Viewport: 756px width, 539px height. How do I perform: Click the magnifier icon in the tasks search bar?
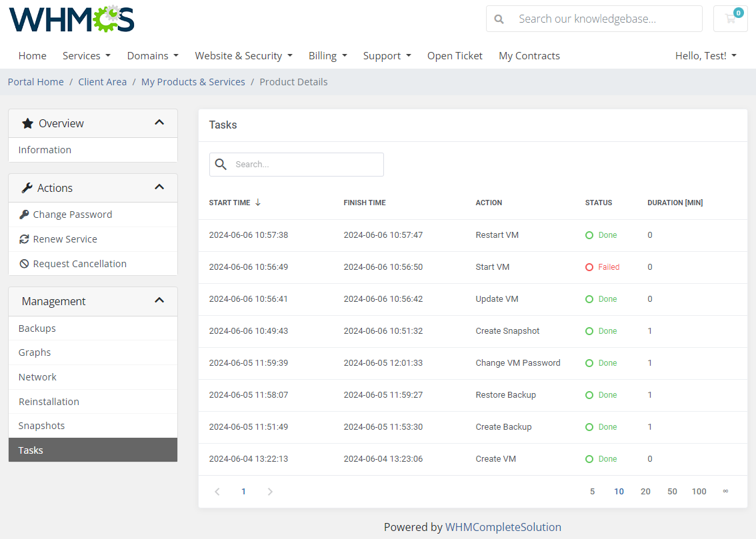pyautogui.click(x=221, y=164)
